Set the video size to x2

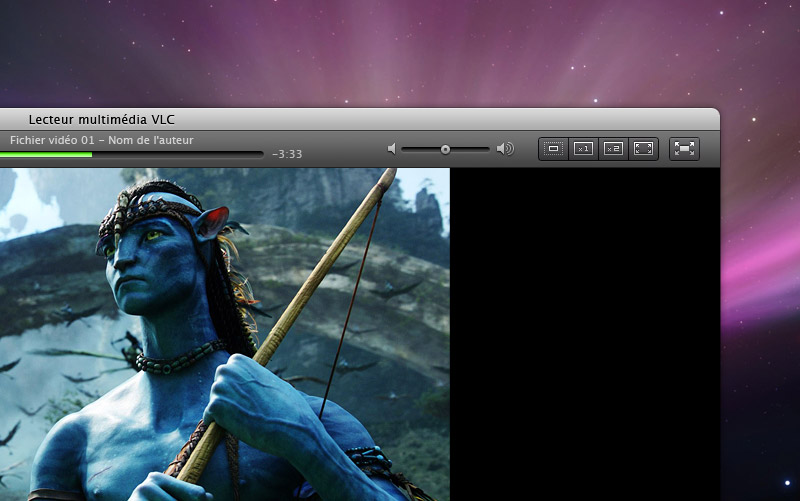coord(613,149)
